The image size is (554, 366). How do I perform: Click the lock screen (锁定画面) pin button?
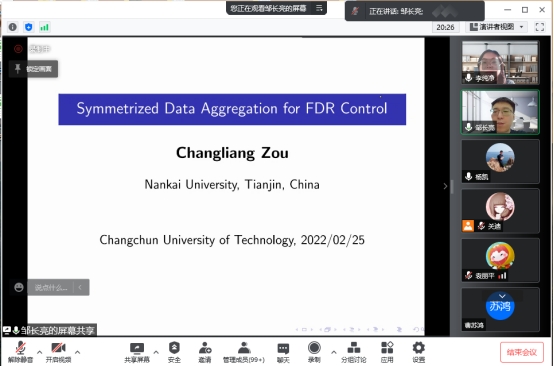click(x=34, y=69)
